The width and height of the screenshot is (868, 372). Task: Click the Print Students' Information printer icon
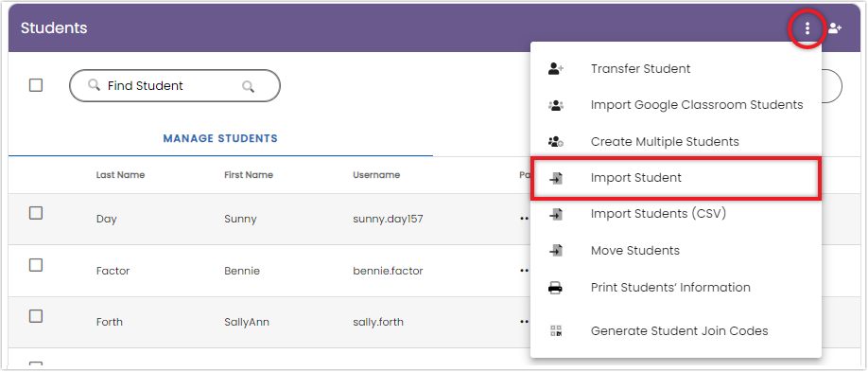555,288
